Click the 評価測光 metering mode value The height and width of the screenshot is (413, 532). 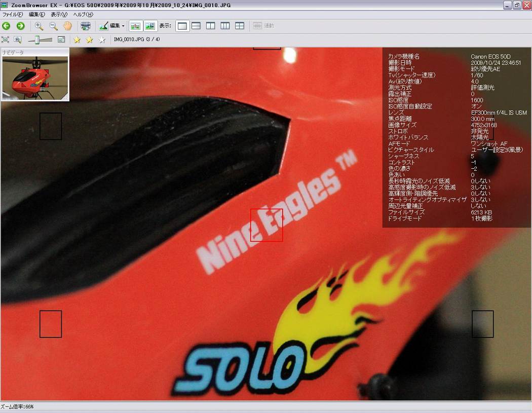click(482, 88)
